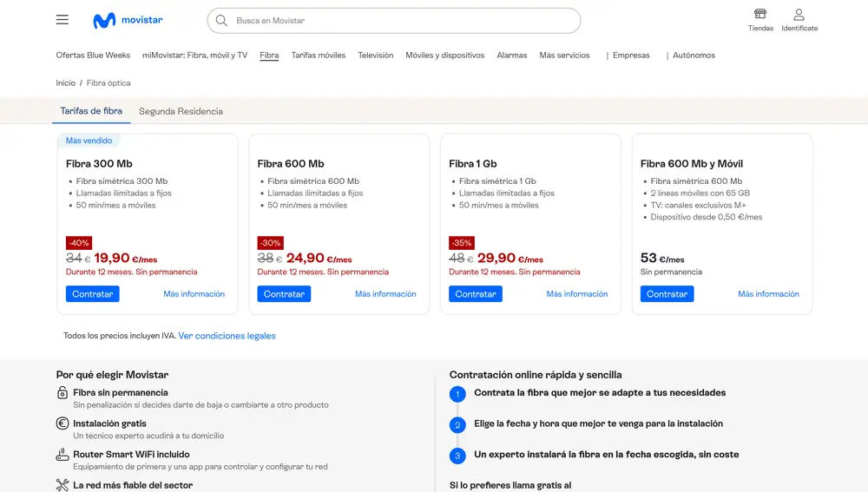Open Ver condiciones legales link
868x492 pixels.
click(x=227, y=336)
